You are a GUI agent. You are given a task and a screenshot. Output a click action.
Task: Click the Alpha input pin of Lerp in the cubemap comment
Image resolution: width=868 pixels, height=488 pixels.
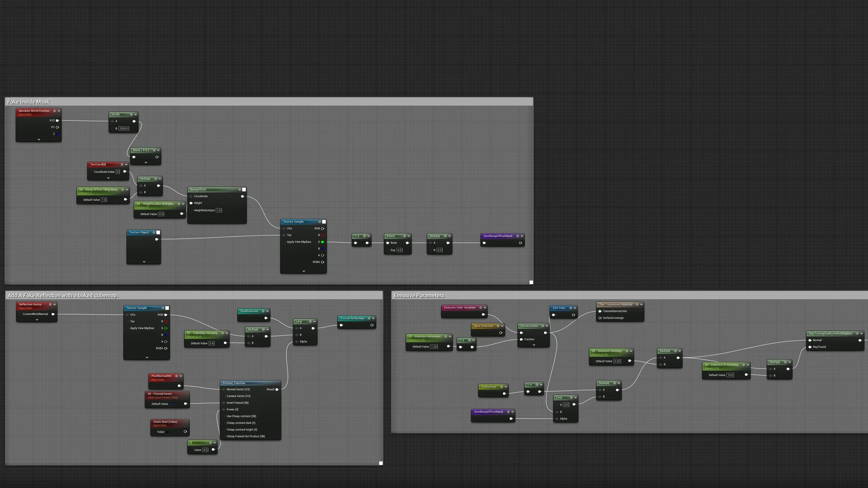[x=296, y=341]
